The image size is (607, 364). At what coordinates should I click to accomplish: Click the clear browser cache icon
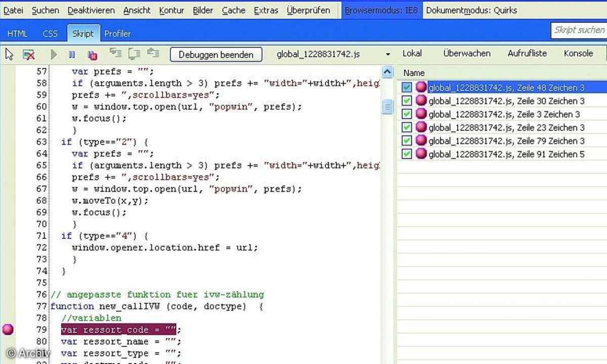pos(29,55)
